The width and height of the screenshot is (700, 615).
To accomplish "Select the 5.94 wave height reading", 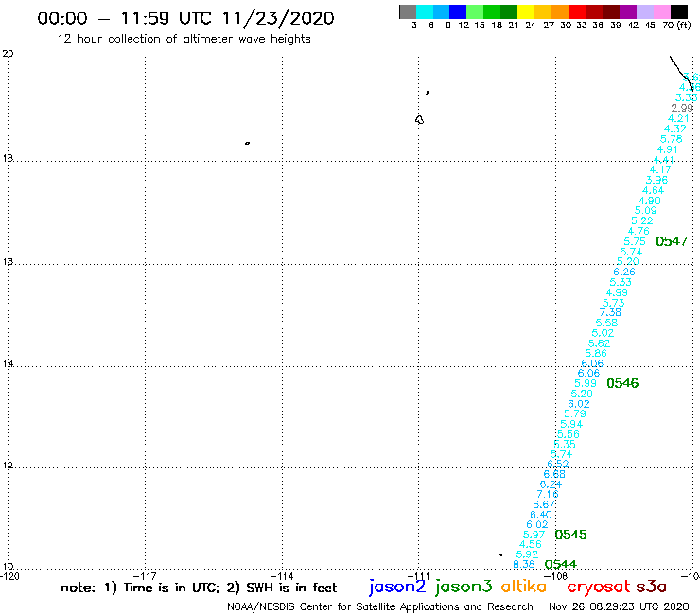I will 571,424.
